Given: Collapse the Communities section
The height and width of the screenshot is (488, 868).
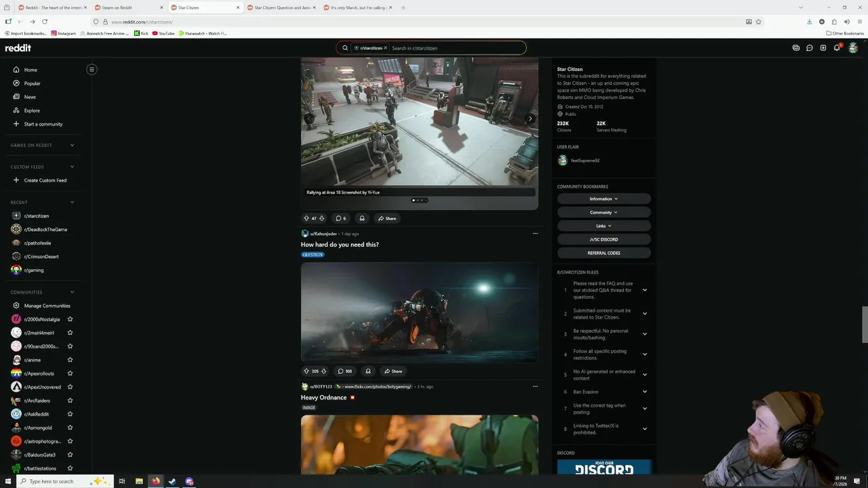Looking at the screenshot, I should click(x=72, y=292).
